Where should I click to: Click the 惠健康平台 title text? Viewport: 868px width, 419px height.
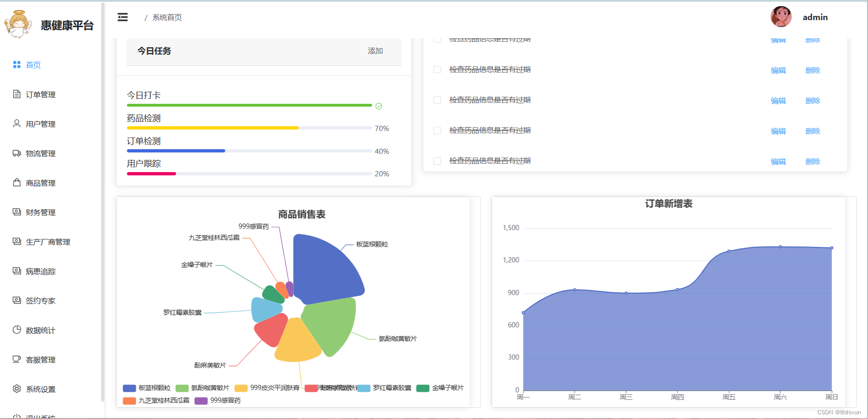[67, 25]
